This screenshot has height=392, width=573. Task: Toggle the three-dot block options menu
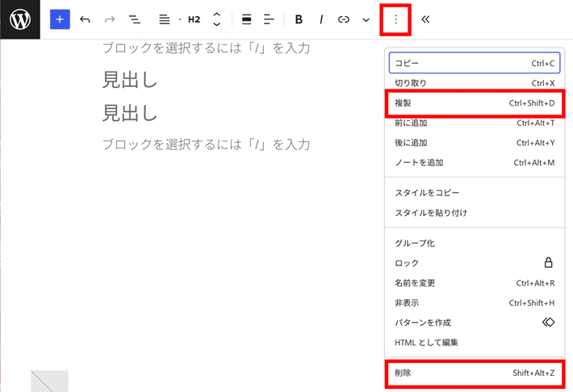[395, 19]
